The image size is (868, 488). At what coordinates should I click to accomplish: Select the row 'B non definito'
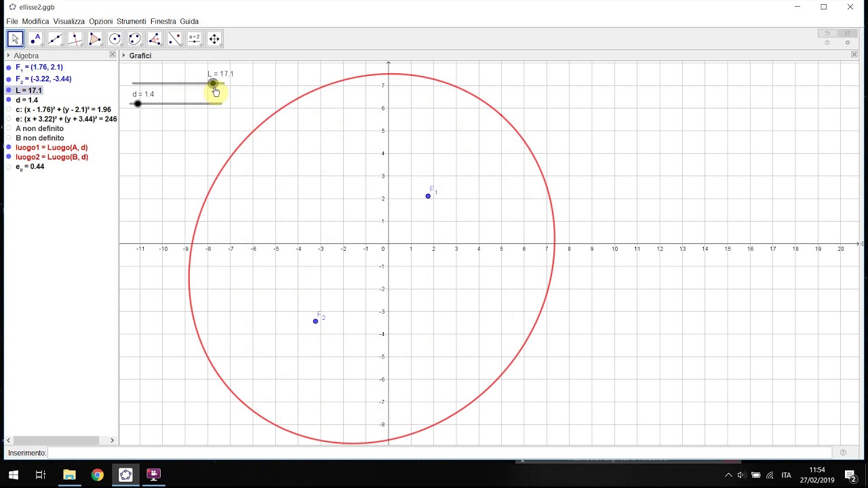click(x=40, y=138)
